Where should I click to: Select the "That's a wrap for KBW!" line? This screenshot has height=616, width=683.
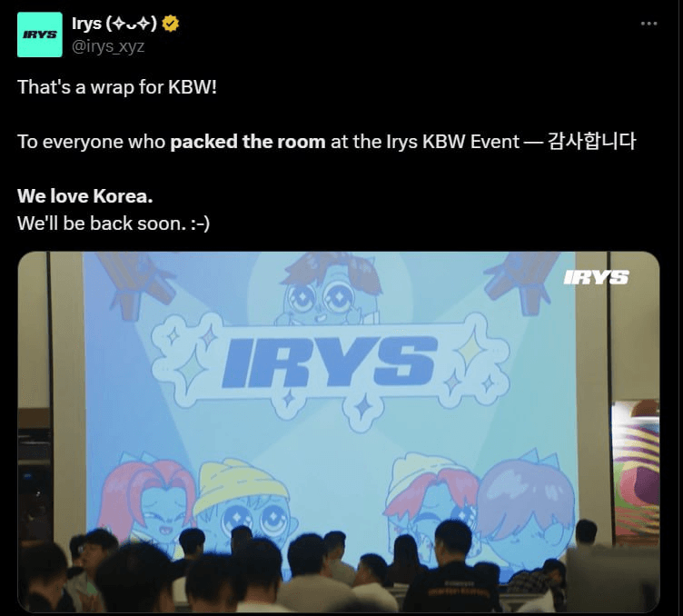117,87
